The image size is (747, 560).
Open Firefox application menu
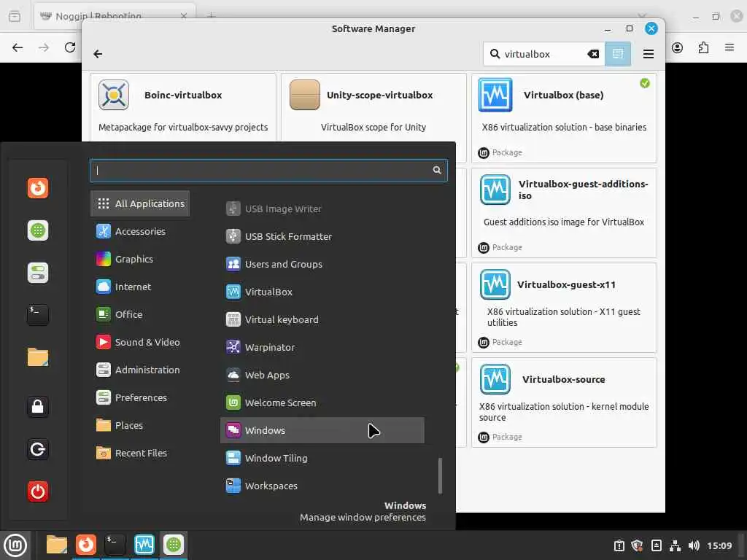pos(729,47)
